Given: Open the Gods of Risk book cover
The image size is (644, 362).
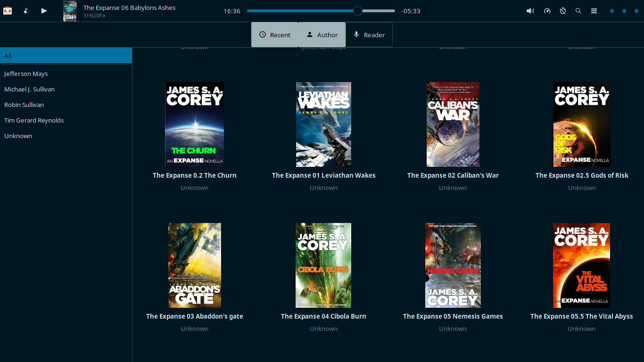Looking at the screenshot, I should click(x=582, y=124).
